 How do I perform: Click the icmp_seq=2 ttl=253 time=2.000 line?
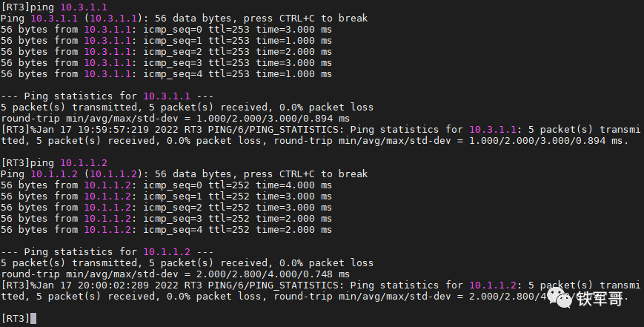tap(166, 52)
